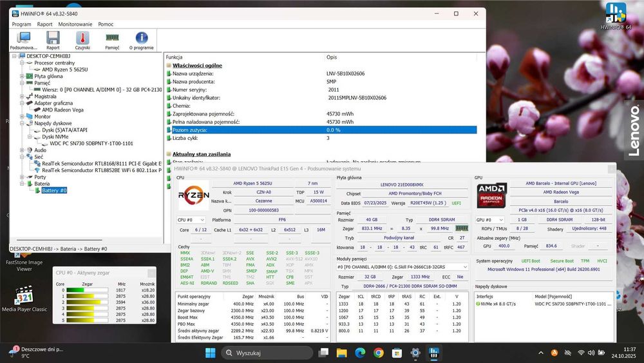Click the Secure Boot label

pyautogui.click(x=562, y=261)
